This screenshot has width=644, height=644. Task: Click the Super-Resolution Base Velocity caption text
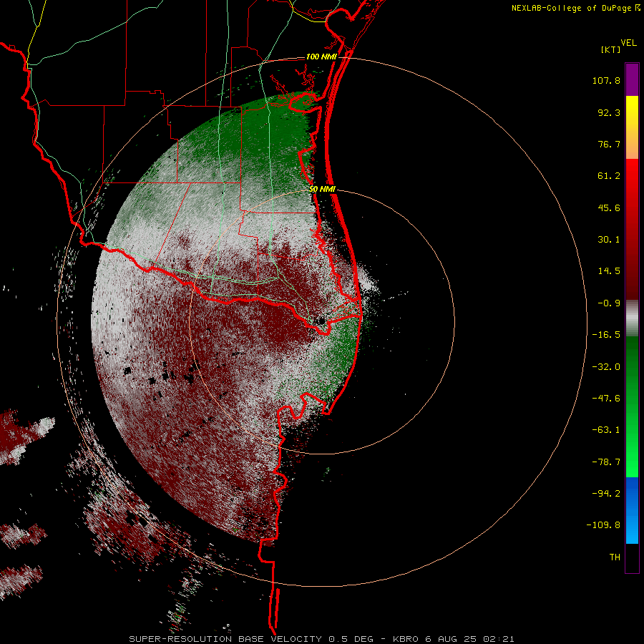pos(321,639)
